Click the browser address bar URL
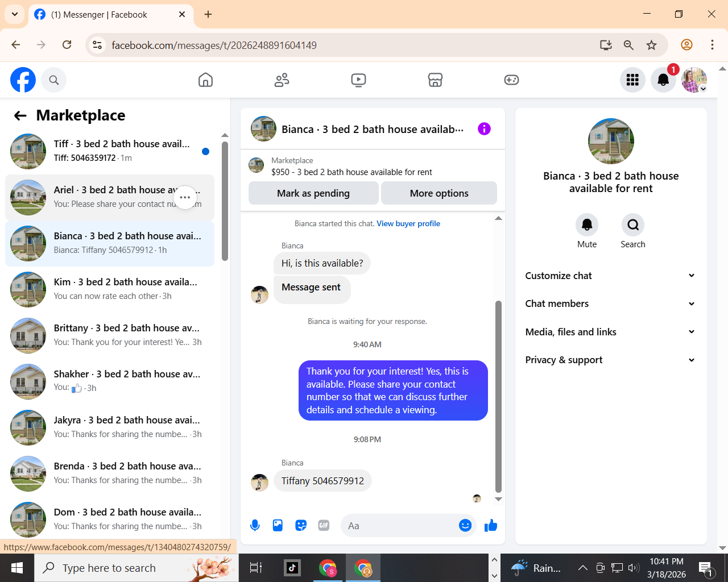Image resolution: width=728 pixels, height=582 pixels. point(214,45)
